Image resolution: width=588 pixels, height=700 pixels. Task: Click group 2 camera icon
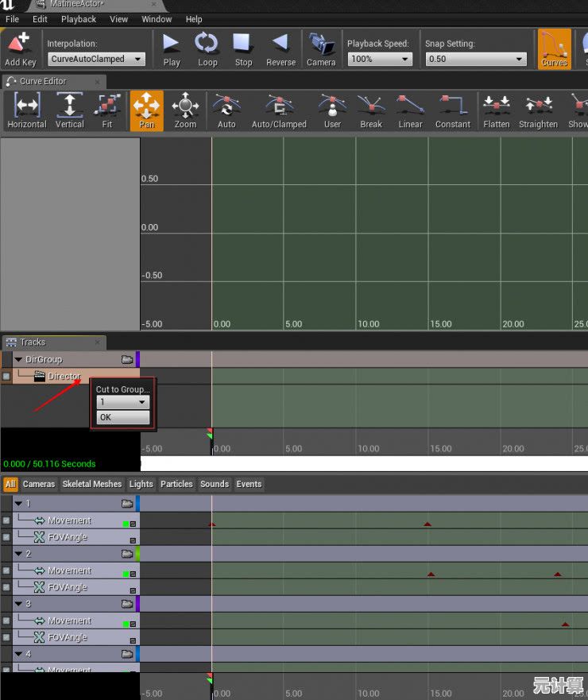(127, 554)
